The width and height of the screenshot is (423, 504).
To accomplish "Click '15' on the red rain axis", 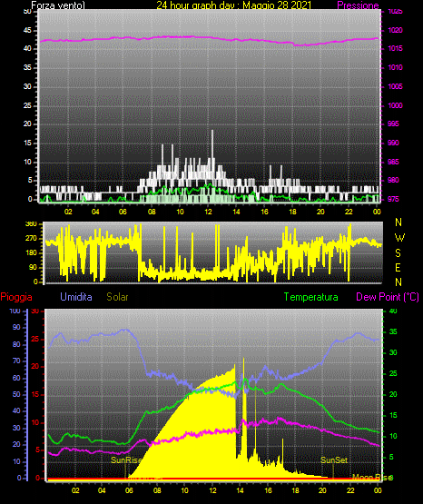I will tap(35, 394).
